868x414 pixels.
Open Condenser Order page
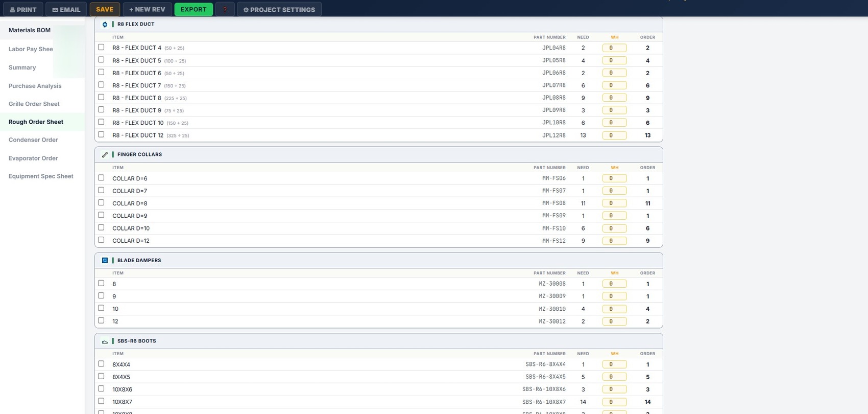[33, 140]
